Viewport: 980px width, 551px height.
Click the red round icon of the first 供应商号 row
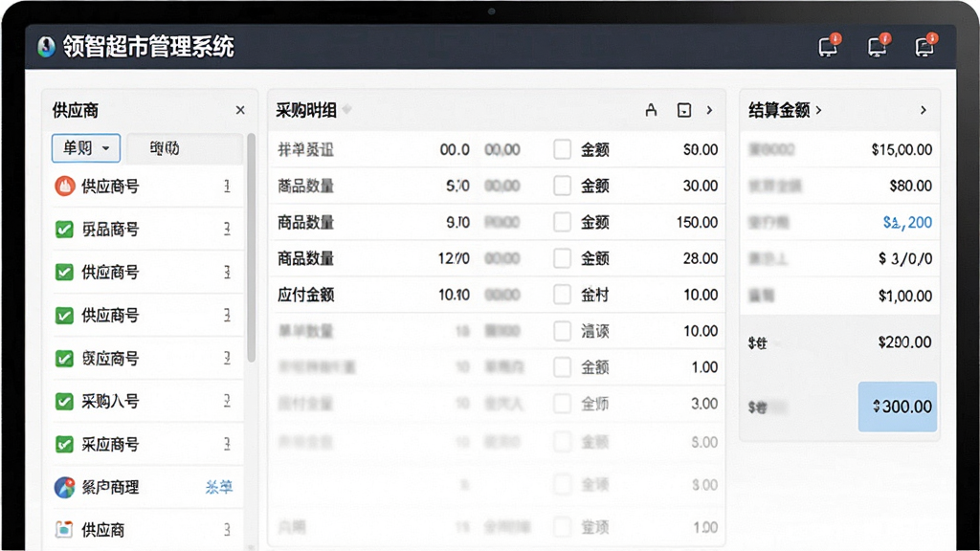(x=64, y=186)
